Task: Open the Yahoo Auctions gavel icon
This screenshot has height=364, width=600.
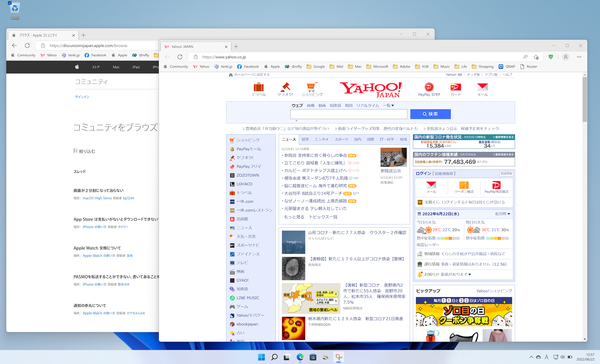Action: [x=285, y=87]
